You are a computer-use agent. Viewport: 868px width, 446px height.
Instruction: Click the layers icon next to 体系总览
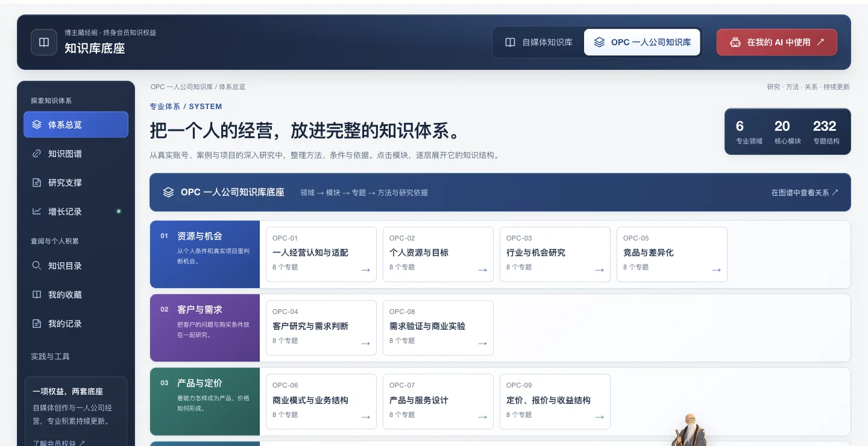pos(37,125)
